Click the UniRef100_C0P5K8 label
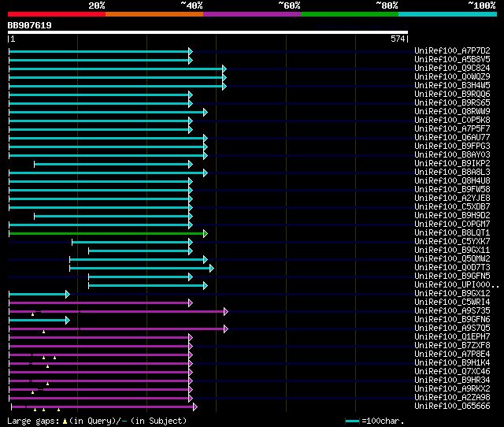This screenshot has width=504, height=427. [x=452, y=121]
